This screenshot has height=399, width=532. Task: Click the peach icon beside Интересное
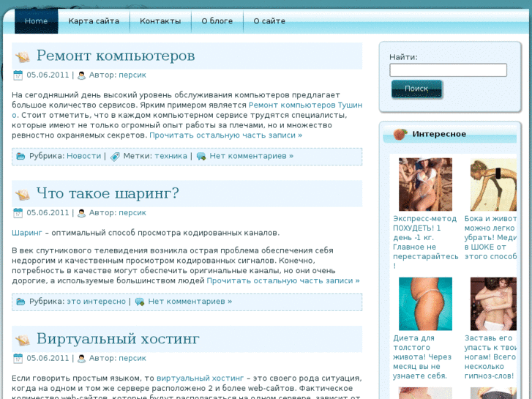pos(400,134)
